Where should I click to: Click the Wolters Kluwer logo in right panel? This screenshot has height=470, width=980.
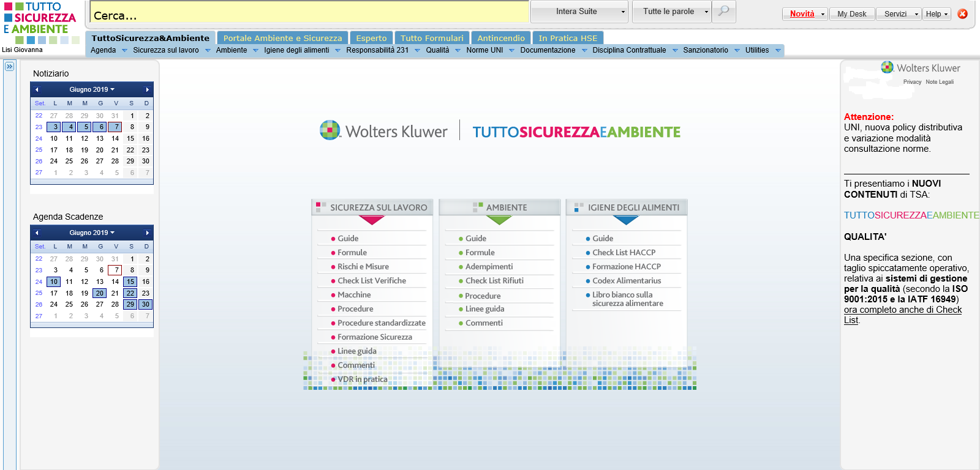(921, 67)
